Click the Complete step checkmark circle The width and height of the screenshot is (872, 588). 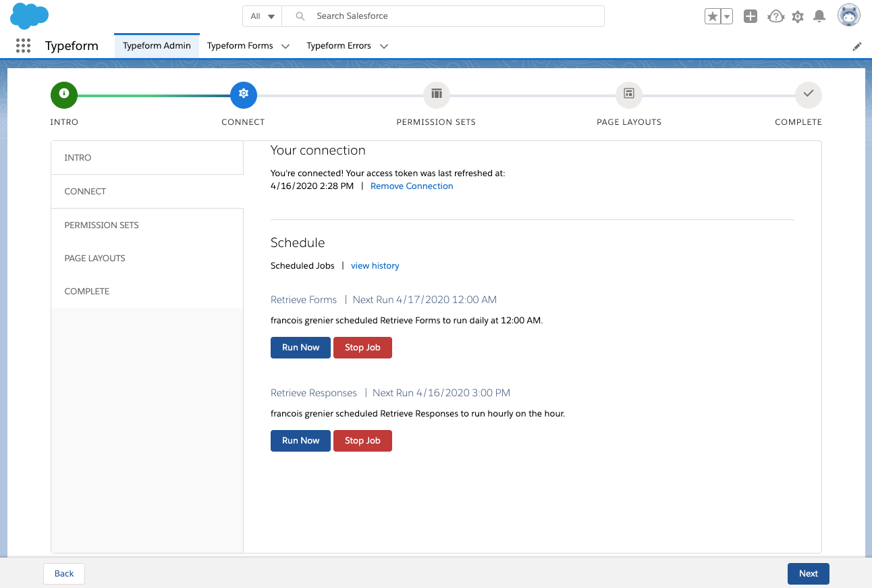809,95
